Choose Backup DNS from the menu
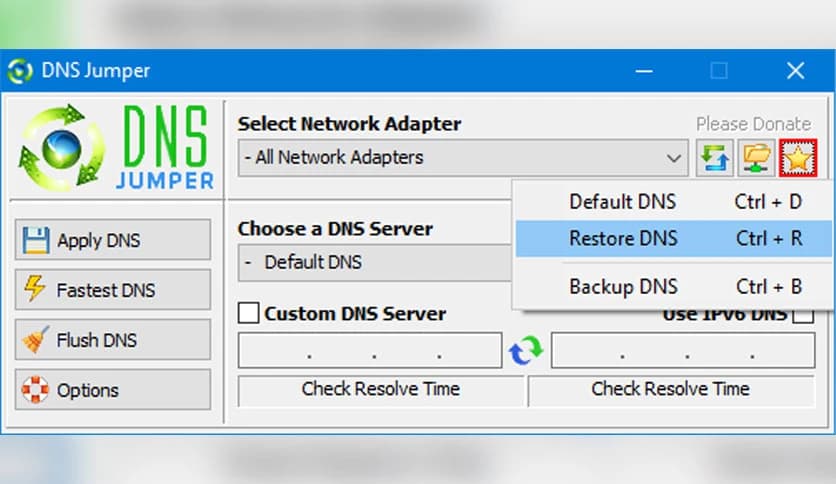Image resolution: width=836 pixels, height=484 pixels. (674, 287)
